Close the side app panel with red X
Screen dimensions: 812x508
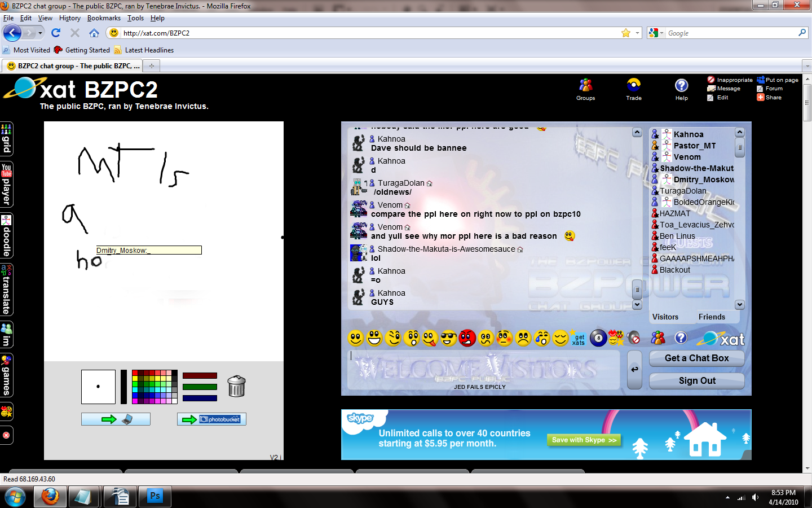coord(6,435)
